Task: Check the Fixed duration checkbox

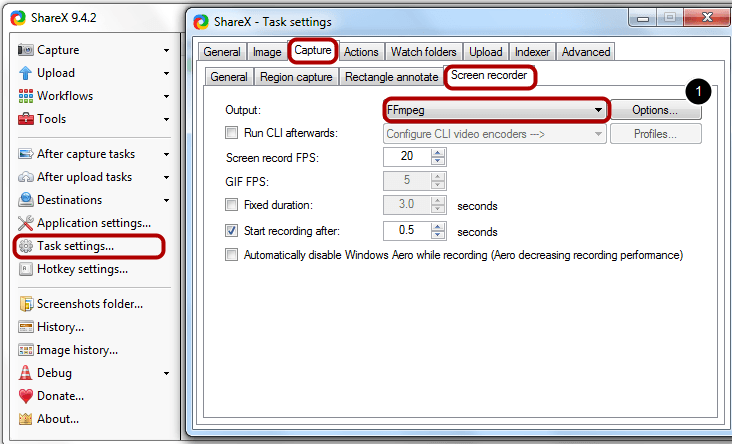Action: pos(232,205)
